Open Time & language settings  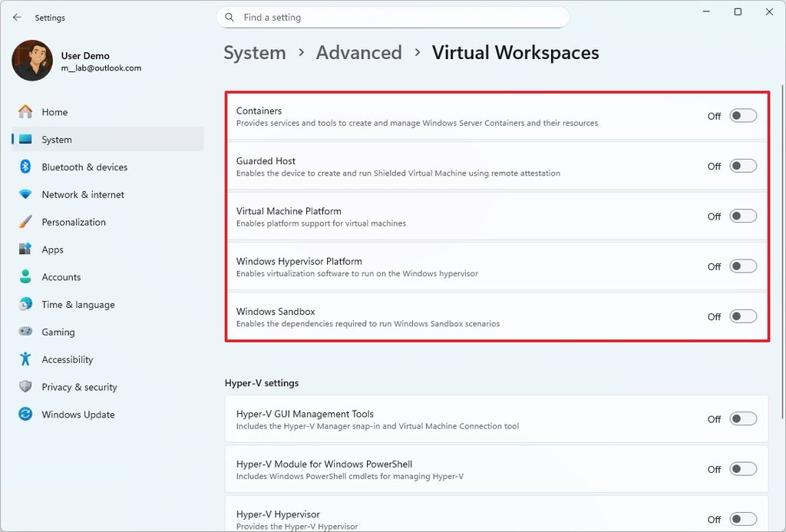(x=76, y=305)
